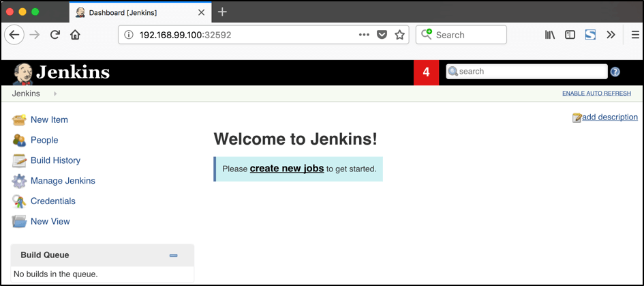644x286 pixels.
Task: Select the Dashboard [Jenkins] tab
Action: (x=140, y=12)
